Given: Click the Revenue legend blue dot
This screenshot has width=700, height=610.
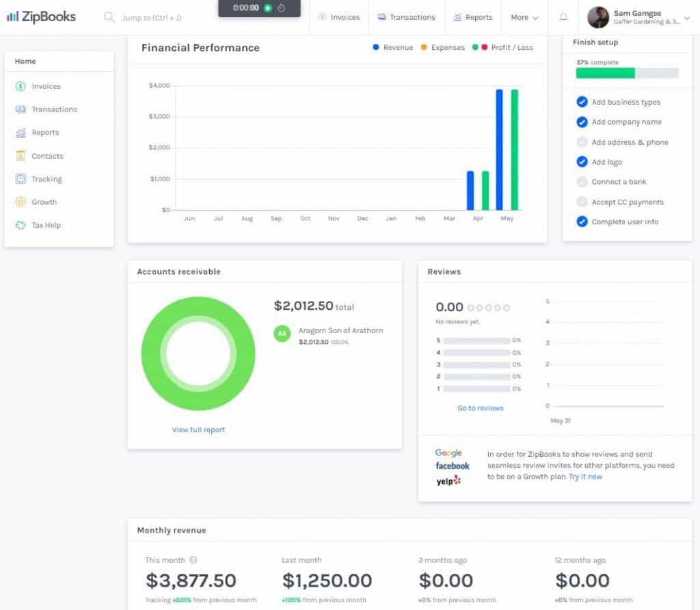Looking at the screenshot, I should 376,47.
